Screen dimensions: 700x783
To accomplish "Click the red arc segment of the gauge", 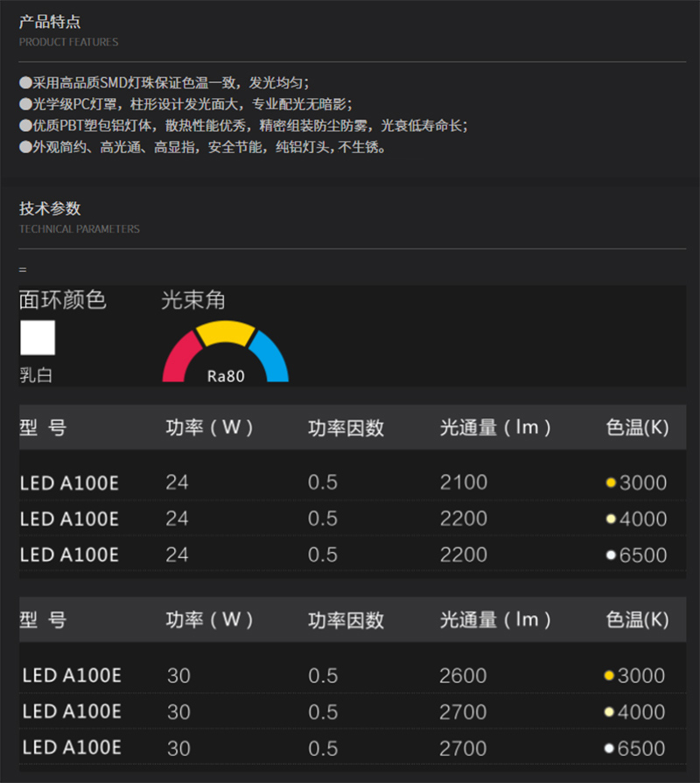I will 181,359.
